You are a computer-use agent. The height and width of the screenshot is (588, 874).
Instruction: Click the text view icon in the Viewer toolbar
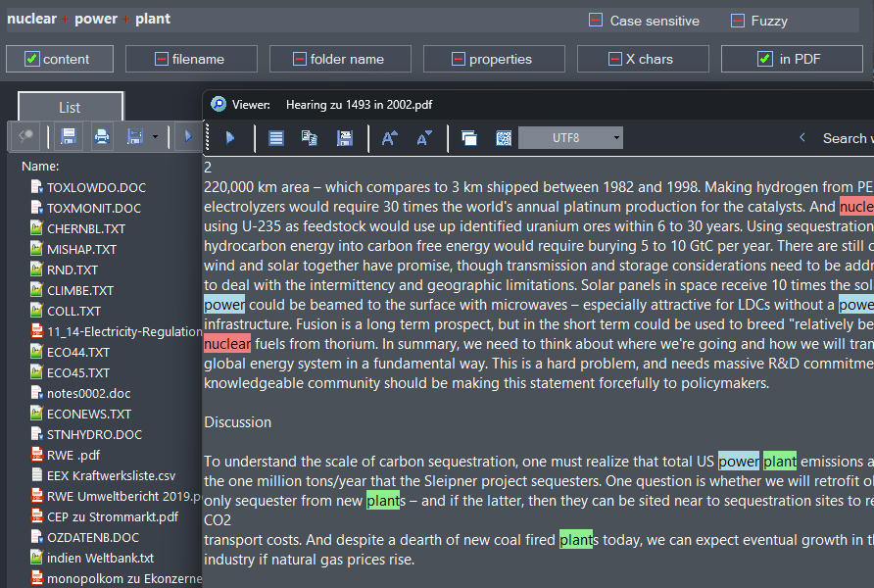click(276, 137)
